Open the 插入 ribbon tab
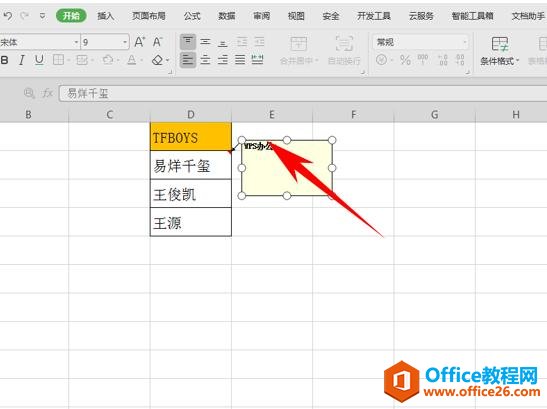Image resolution: width=547 pixels, height=409 pixels. 105,16
